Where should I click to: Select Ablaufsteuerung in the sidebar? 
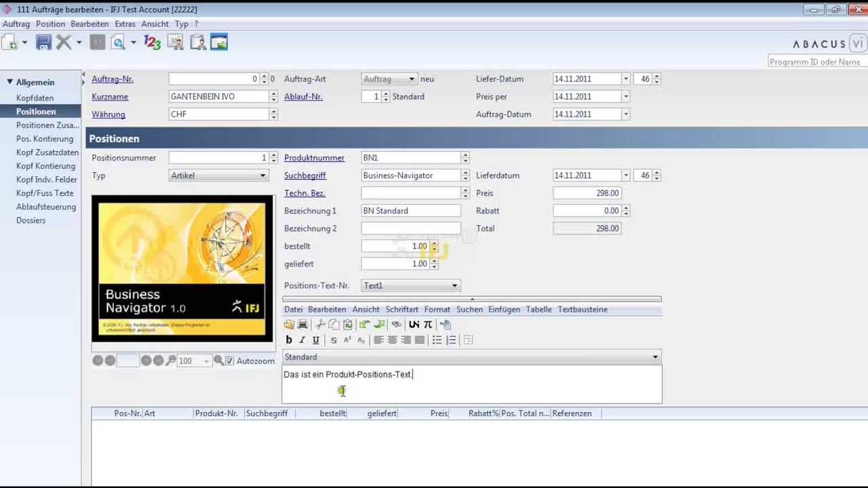[46, 207]
